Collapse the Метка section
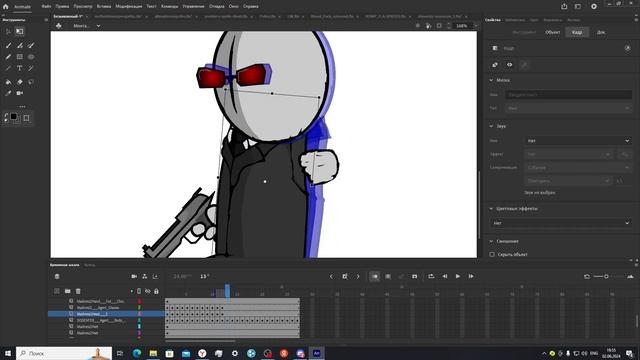 coord(491,80)
